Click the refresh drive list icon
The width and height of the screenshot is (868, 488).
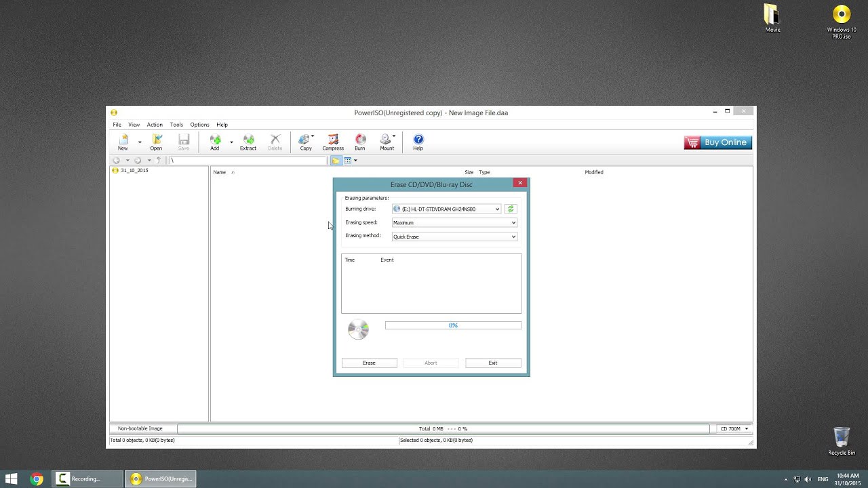click(x=511, y=209)
